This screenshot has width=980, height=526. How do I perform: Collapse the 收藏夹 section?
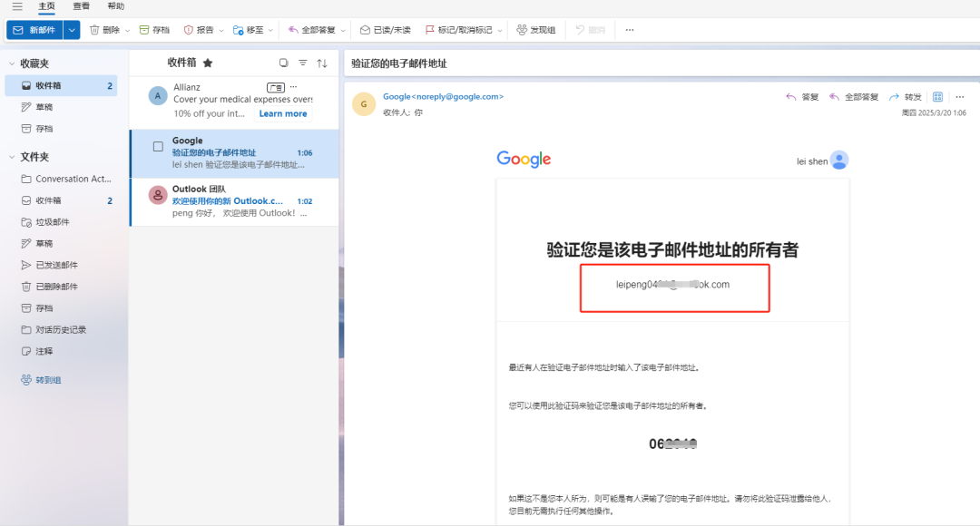coord(12,63)
